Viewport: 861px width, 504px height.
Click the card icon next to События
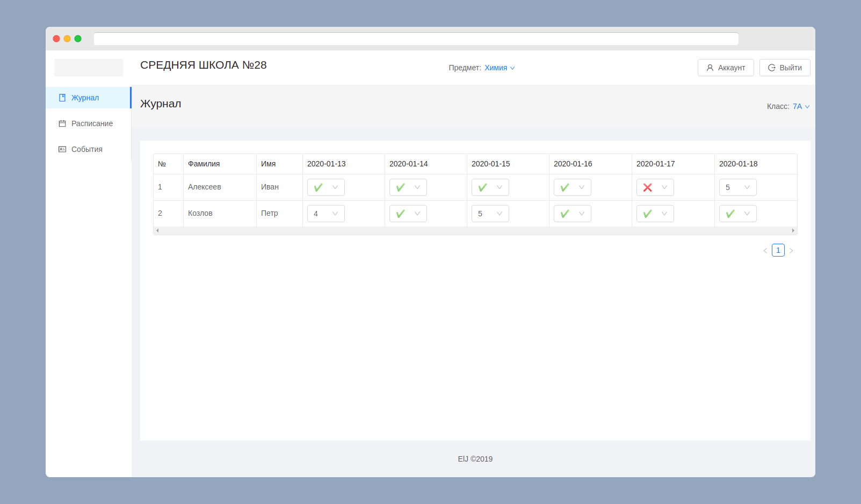(x=62, y=149)
